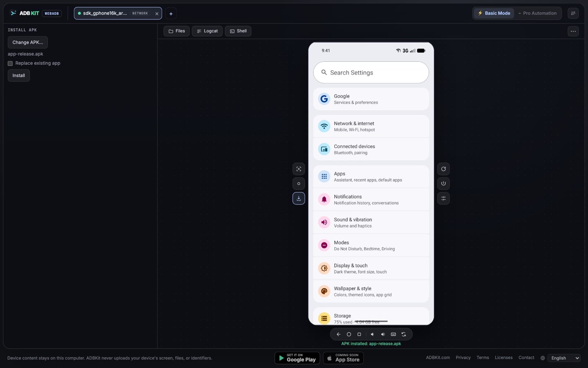The height and width of the screenshot is (368, 588).
Task: Open Apps setting on the phone
Action: (x=371, y=177)
